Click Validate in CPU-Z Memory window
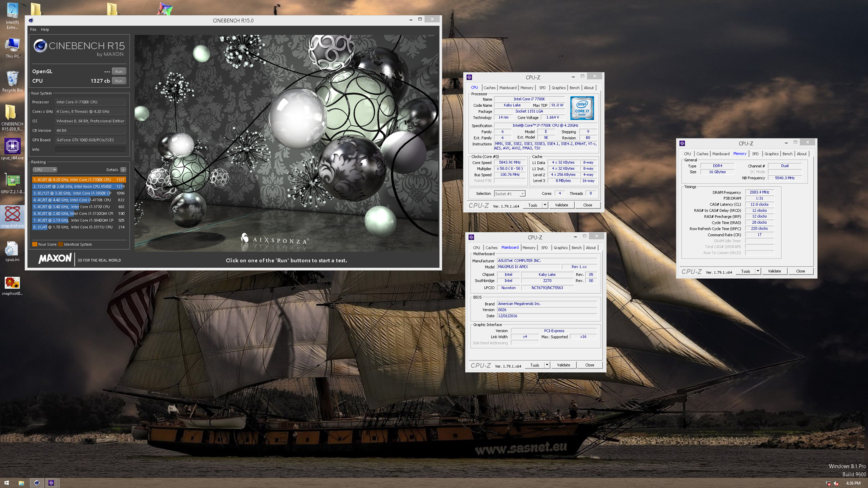Viewport: 868px width, 488px height. pos(774,271)
